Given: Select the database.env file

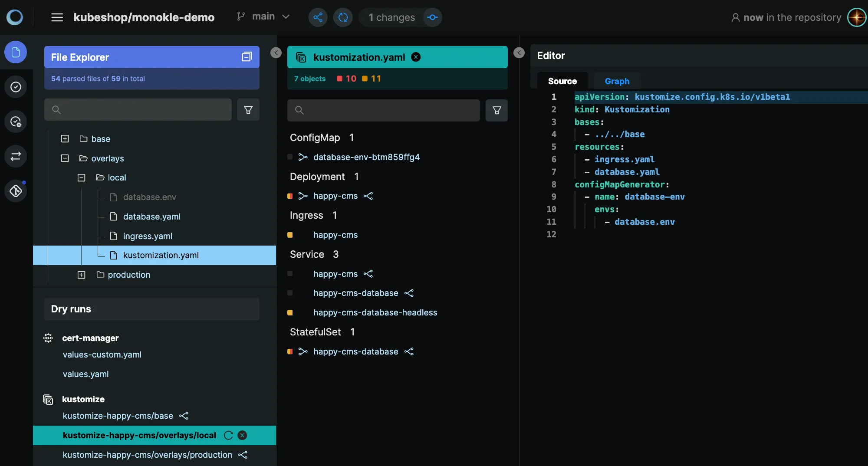Looking at the screenshot, I should pos(149,197).
